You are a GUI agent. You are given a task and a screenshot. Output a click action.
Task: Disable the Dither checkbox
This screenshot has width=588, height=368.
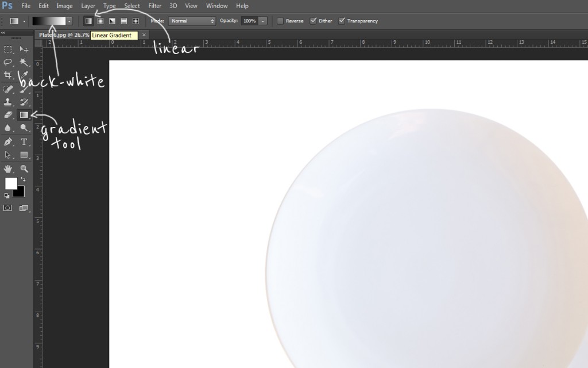pyautogui.click(x=314, y=21)
